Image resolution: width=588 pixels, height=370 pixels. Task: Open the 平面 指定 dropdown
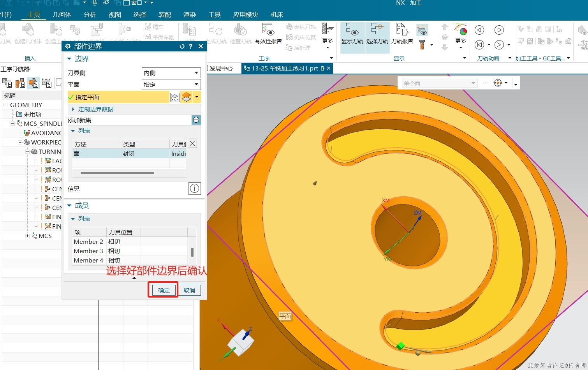pos(171,85)
